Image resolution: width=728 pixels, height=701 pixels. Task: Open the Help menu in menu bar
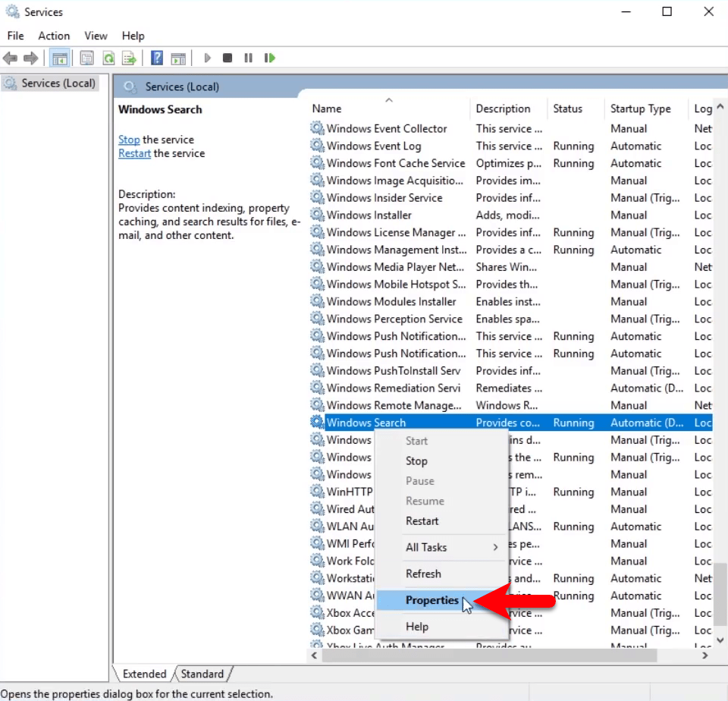click(x=133, y=36)
